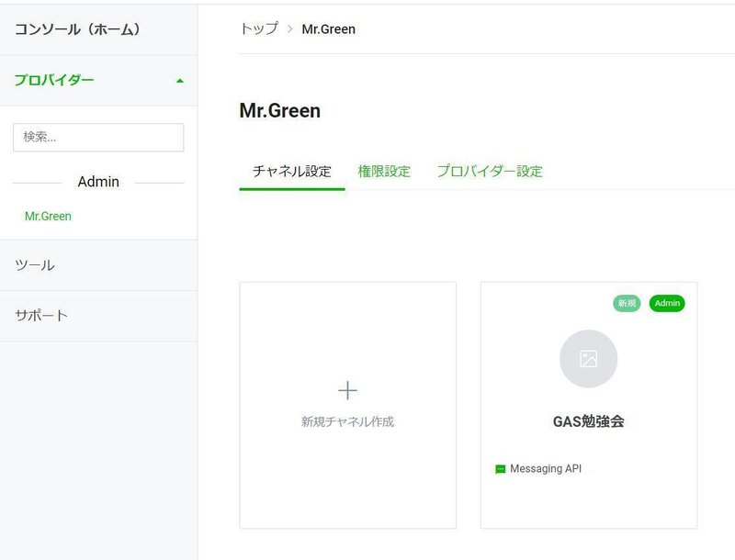
Task: Click the plus icon for new channel
Action: 347,390
